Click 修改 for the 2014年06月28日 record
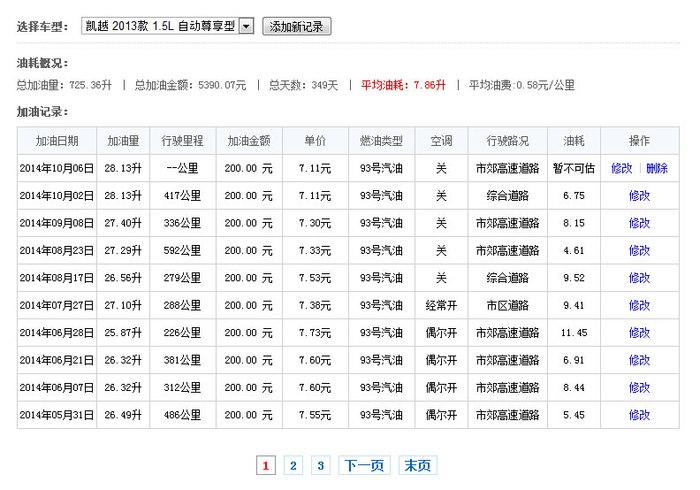The width and height of the screenshot is (700, 490). click(639, 332)
